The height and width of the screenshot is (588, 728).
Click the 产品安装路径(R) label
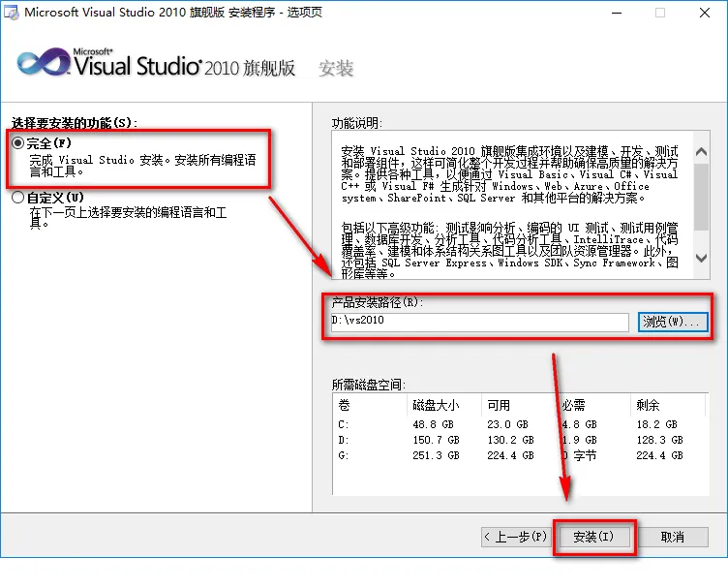coord(377,302)
